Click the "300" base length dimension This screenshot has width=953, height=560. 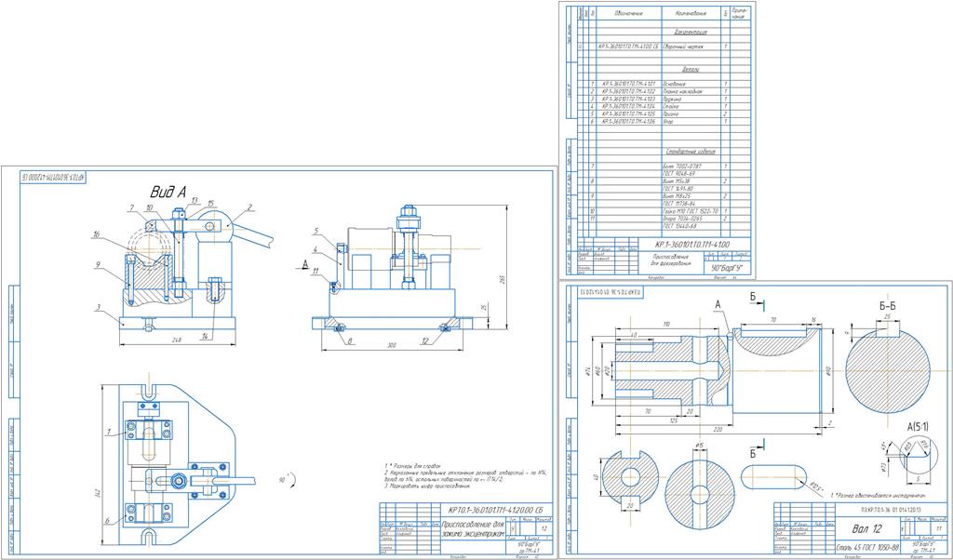(392, 346)
